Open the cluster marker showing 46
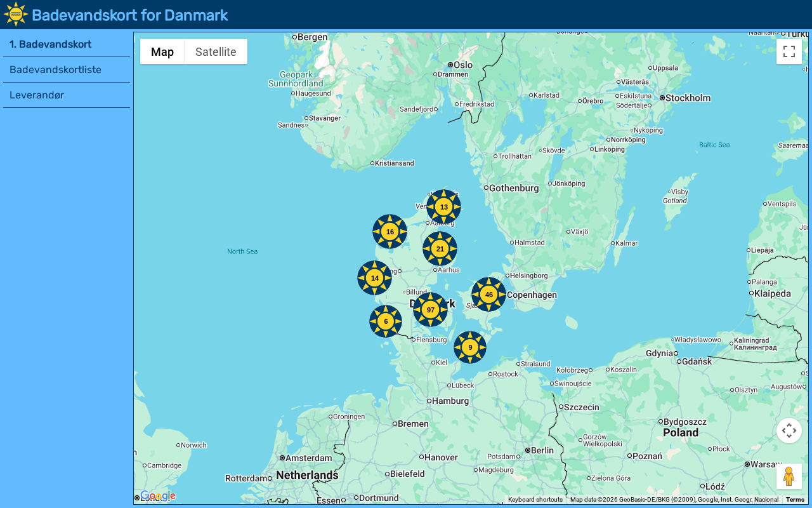 488,295
